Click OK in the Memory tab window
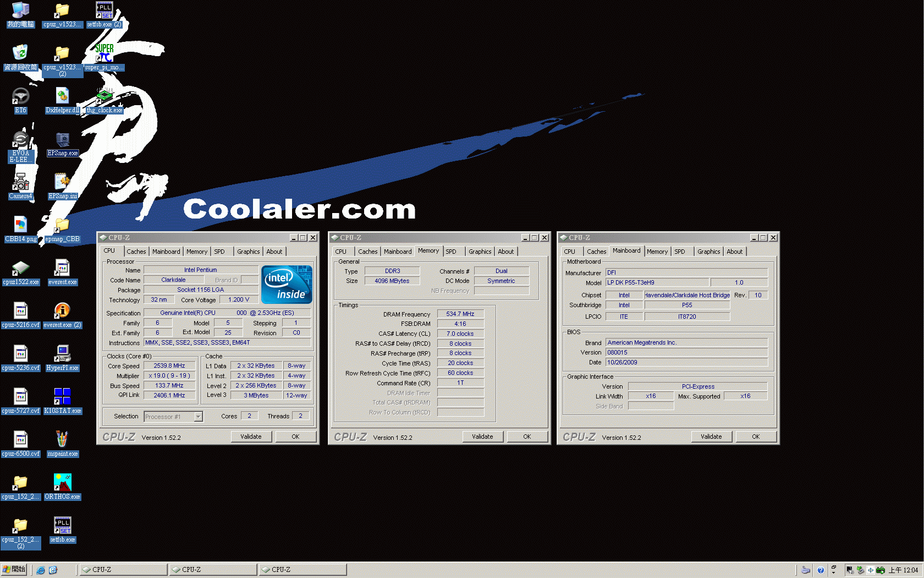 pyautogui.click(x=527, y=437)
